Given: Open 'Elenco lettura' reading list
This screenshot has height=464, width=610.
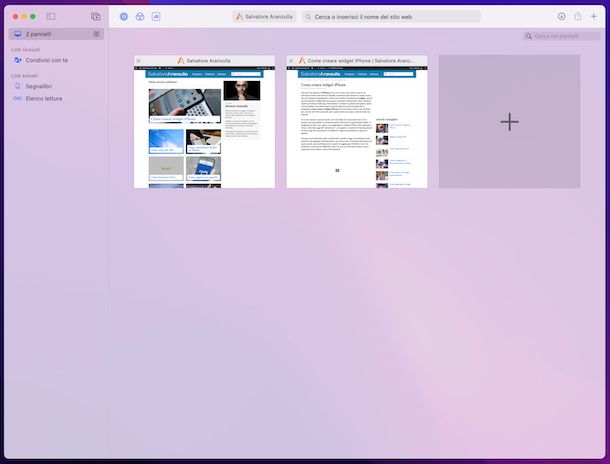Looking at the screenshot, I should coord(44,98).
